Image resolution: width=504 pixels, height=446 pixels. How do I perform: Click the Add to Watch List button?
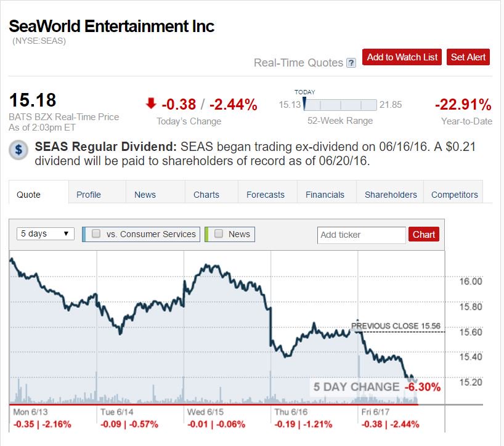402,57
